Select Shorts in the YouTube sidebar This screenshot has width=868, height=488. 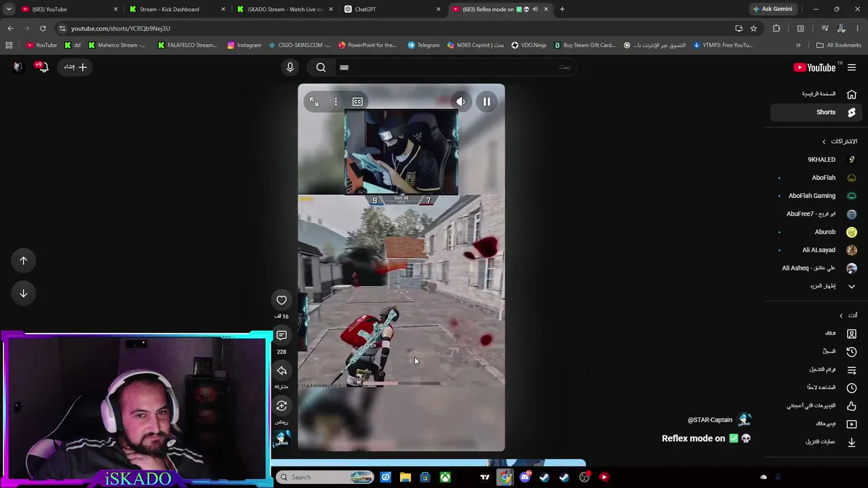(815, 113)
